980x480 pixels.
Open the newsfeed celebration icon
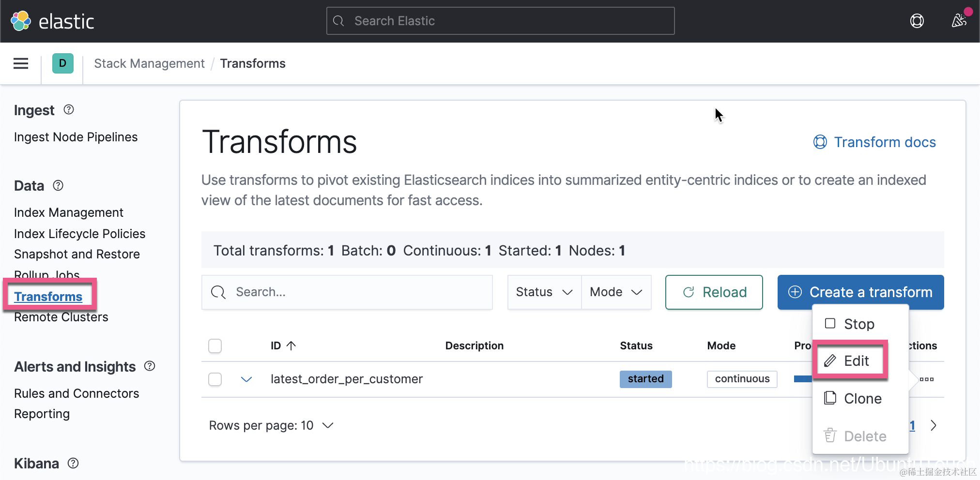(959, 21)
